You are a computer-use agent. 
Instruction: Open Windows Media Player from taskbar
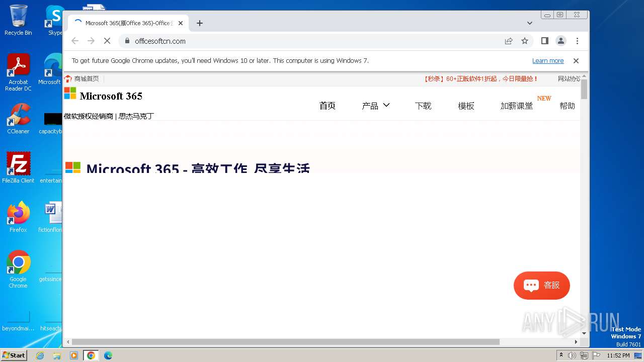pyautogui.click(x=74, y=355)
